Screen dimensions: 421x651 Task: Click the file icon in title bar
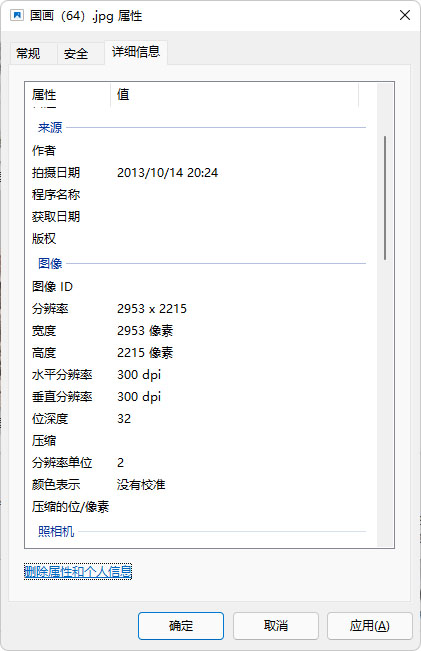17,16
